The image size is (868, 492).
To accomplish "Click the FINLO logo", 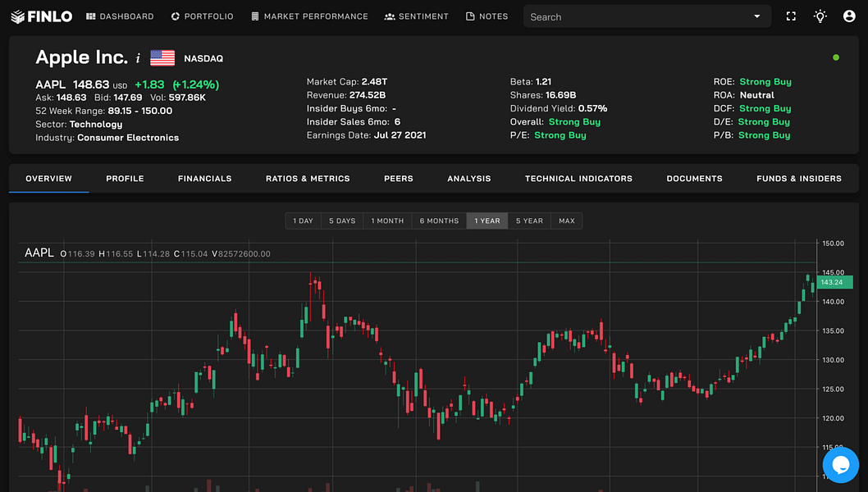I will 42,16.
